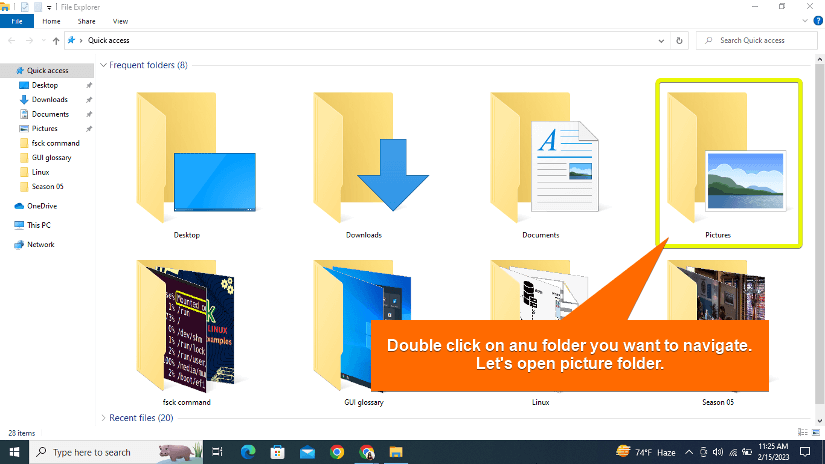Open the clock showing 11:25 AM
Screen dimensions: 825x464
[x=773, y=452]
